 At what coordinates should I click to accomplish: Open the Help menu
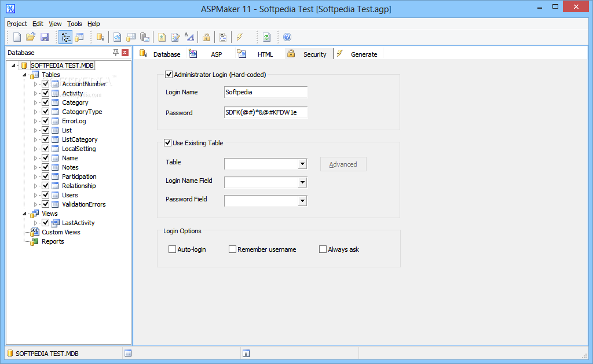tap(94, 24)
